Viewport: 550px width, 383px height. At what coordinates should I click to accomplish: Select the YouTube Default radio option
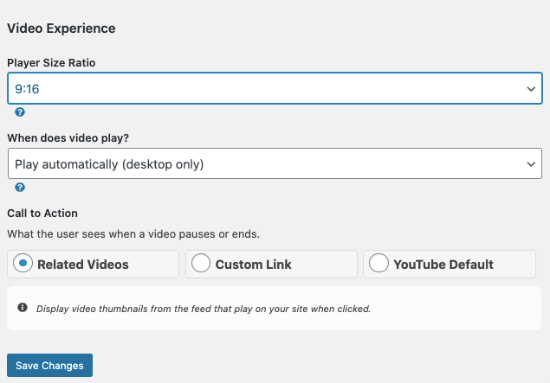pyautogui.click(x=379, y=263)
